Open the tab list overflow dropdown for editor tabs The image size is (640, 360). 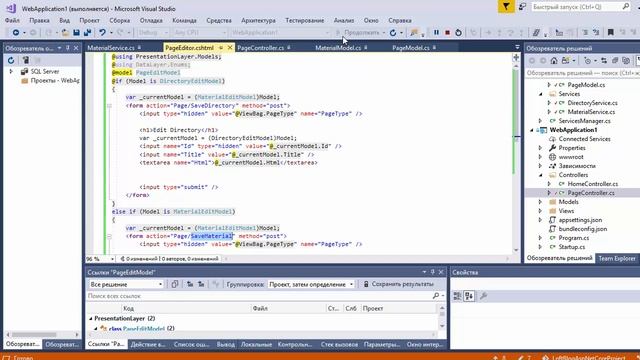tap(517, 47)
